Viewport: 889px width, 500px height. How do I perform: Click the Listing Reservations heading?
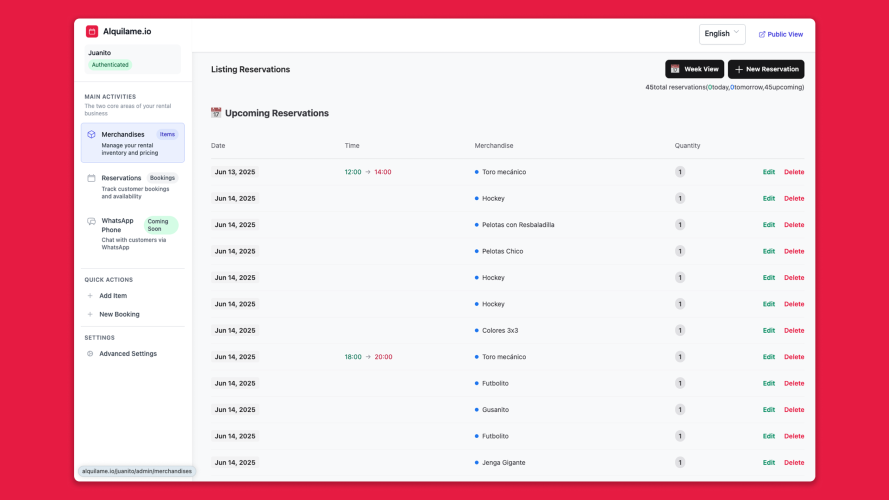click(x=250, y=69)
